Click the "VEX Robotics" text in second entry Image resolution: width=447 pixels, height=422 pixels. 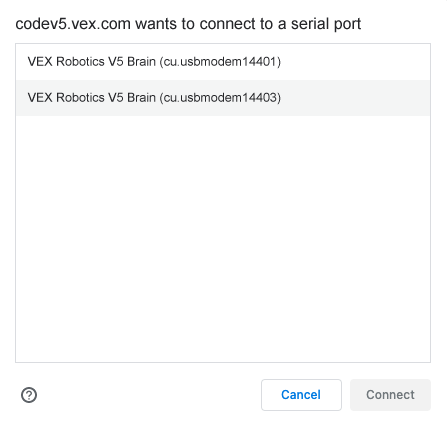click(66, 98)
